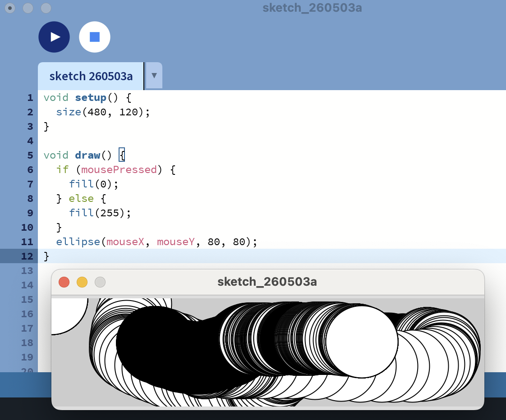Click the sketch_260503a output window title

(x=267, y=282)
